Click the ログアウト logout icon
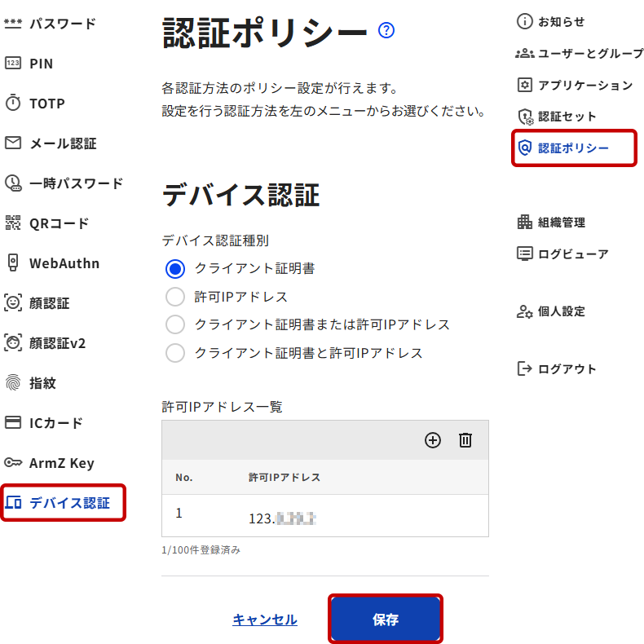The width and height of the screenshot is (644, 644). pyautogui.click(x=526, y=368)
